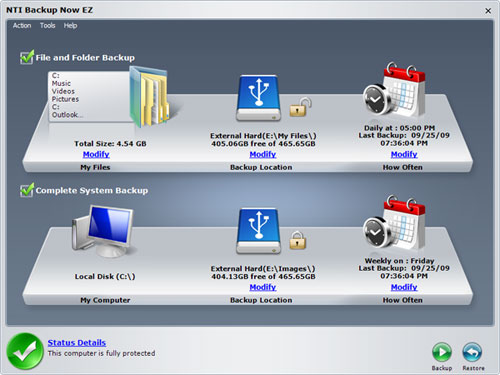Open the Action menu
The image size is (500, 375).
click(x=22, y=26)
